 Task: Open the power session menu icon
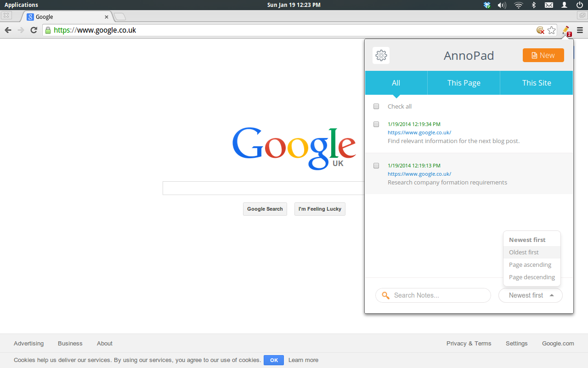(x=579, y=5)
